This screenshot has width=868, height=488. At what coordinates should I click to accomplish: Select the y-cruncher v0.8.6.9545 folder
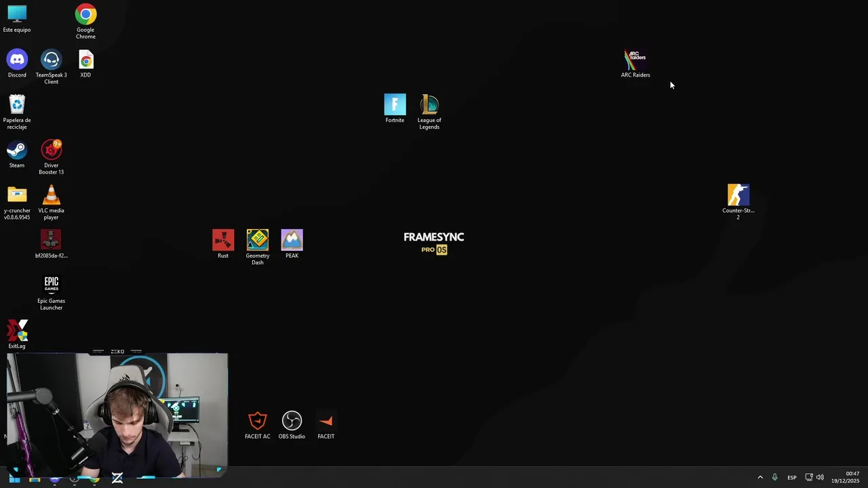[x=17, y=203]
